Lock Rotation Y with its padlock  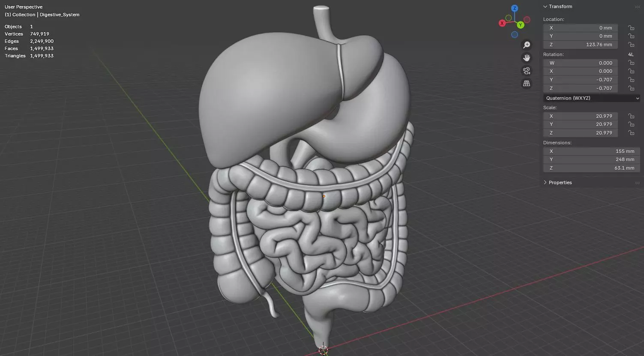click(x=631, y=80)
